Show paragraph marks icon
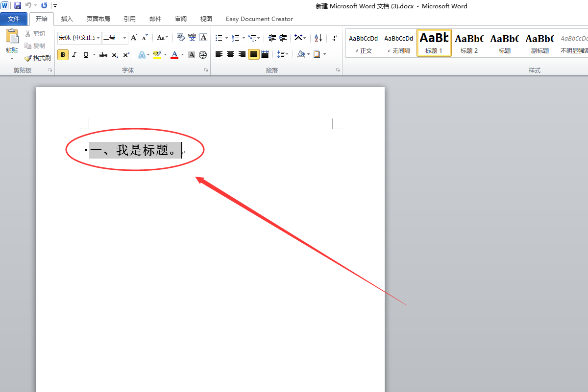588x392 pixels. pos(335,38)
